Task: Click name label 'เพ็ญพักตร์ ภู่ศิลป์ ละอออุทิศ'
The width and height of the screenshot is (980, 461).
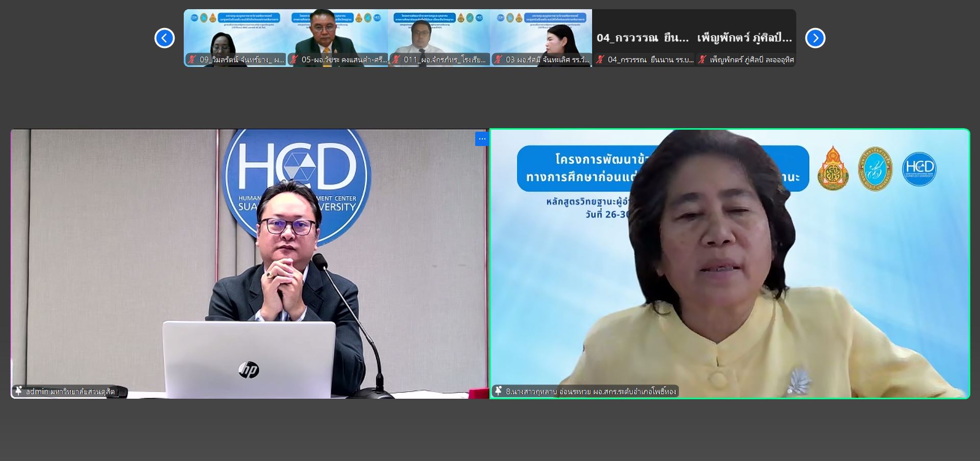Action: click(752, 60)
